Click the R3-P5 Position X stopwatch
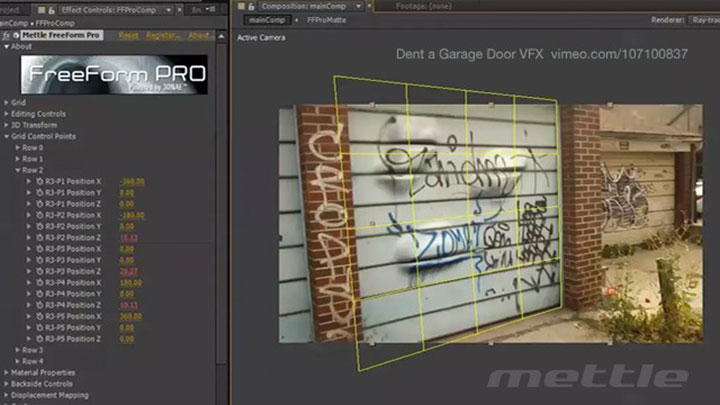The height and width of the screenshot is (405, 720). click(x=39, y=316)
